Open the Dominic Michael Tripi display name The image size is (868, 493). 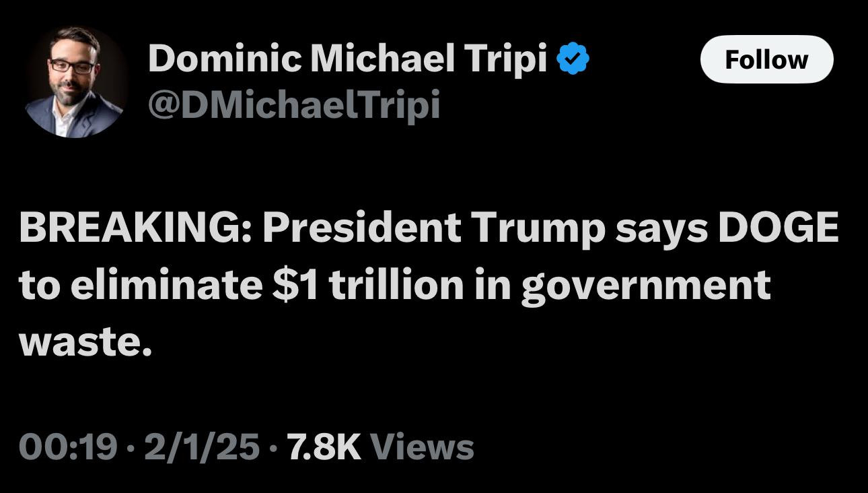347,59
